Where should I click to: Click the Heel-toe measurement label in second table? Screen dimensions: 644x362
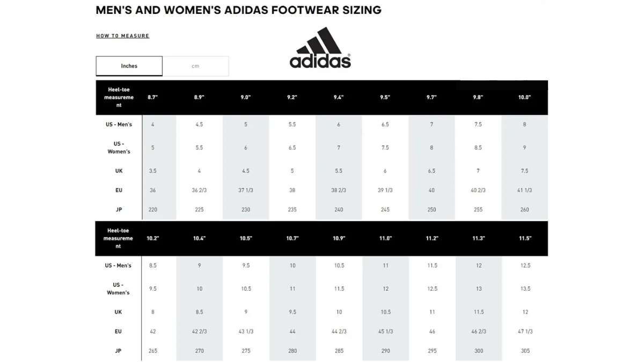(119, 239)
